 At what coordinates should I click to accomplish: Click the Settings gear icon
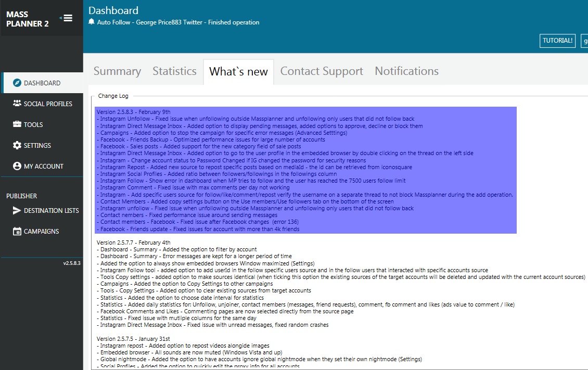coord(17,145)
